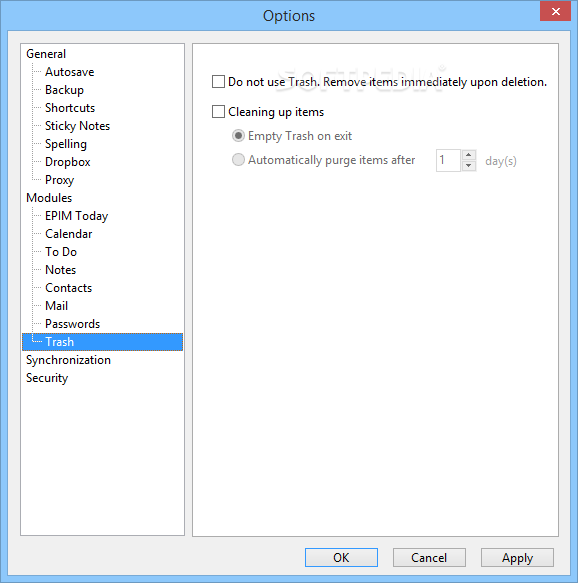Open the General options category

(46, 54)
